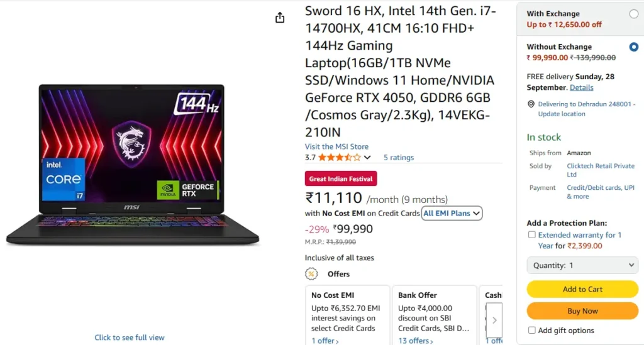Expand the All EMI Plans dropdown
This screenshot has width=644, height=345.
tap(452, 214)
